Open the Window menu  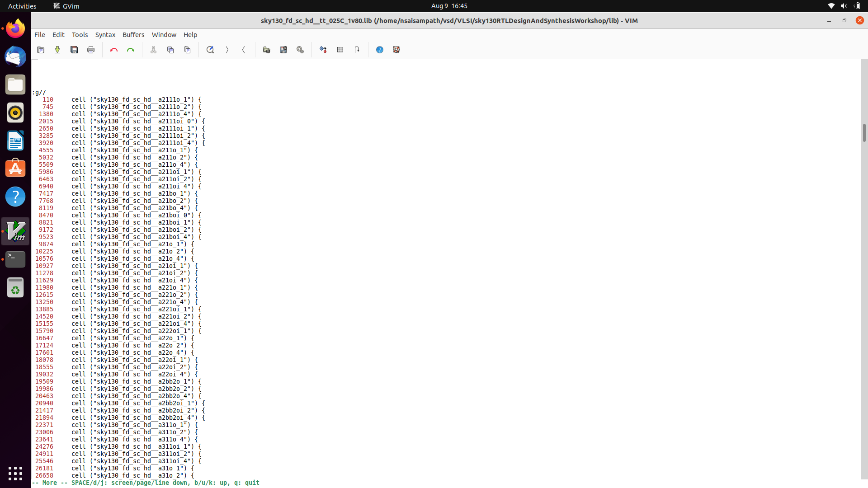tap(164, 35)
